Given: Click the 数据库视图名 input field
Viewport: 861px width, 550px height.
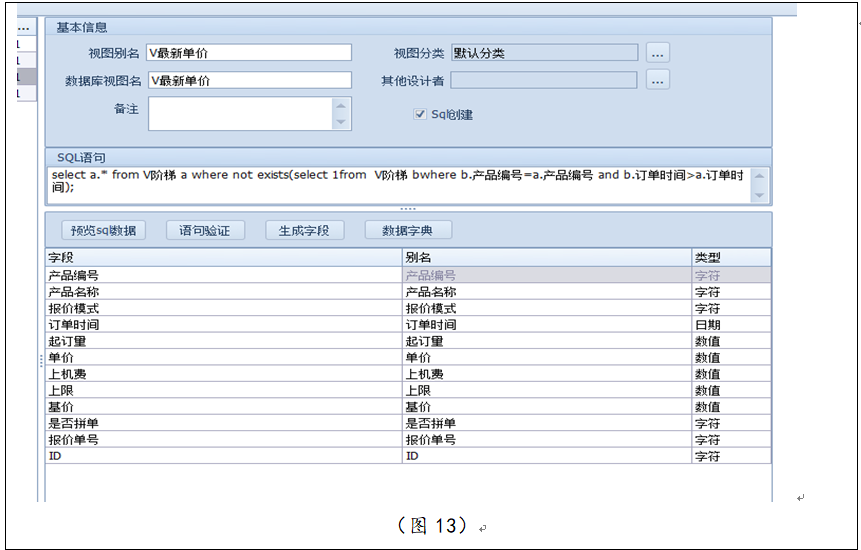Looking at the screenshot, I should point(249,80).
